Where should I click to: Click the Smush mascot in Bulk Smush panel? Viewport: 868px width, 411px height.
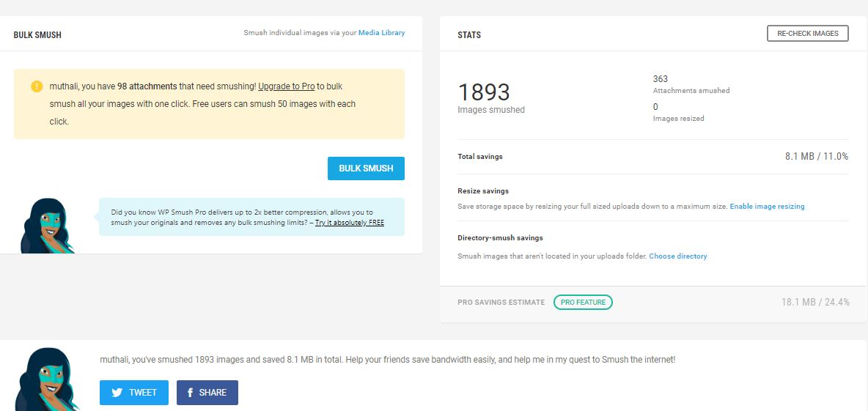[46, 226]
